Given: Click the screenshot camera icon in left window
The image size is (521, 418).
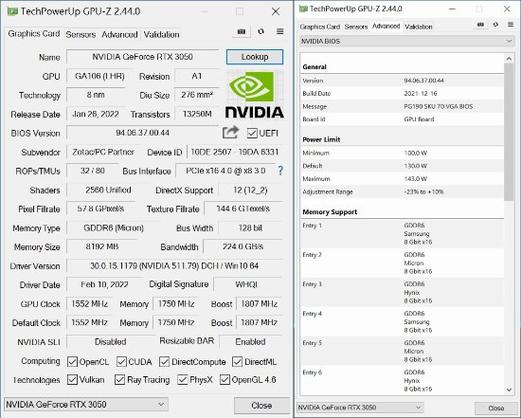Looking at the screenshot, I should (241, 32).
